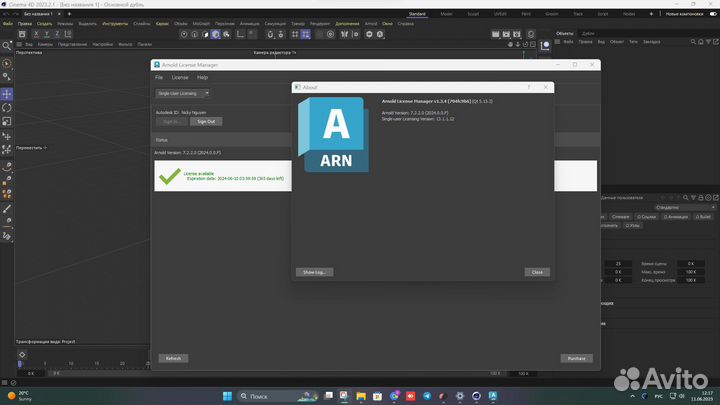Switch to the Sculpt layout tab
This screenshot has height=405, width=720.
pyautogui.click(x=473, y=14)
